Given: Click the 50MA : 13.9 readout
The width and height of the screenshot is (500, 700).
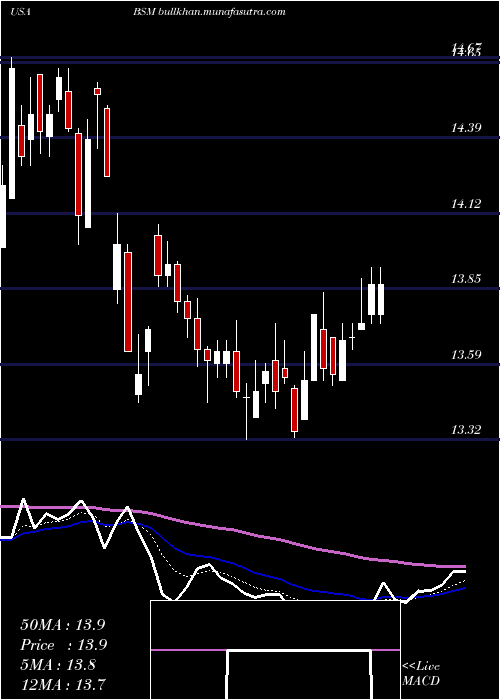Looking at the screenshot, I should [62, 625].
